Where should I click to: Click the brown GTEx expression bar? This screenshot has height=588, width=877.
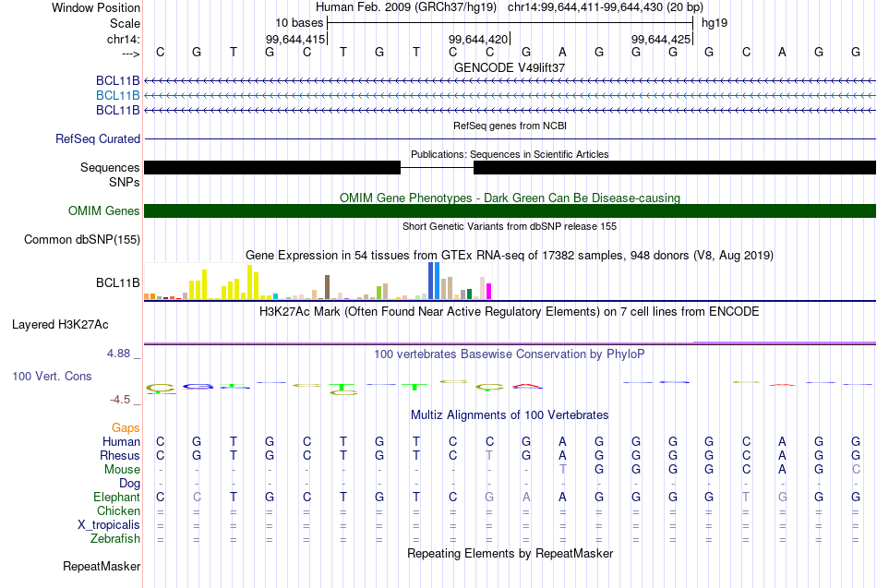pos(327,287)
